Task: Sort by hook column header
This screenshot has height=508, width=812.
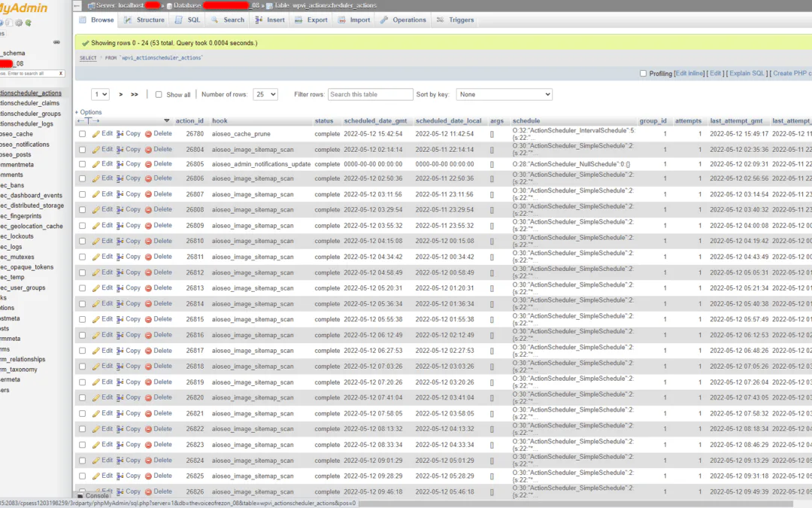Action: pos(220,120)
